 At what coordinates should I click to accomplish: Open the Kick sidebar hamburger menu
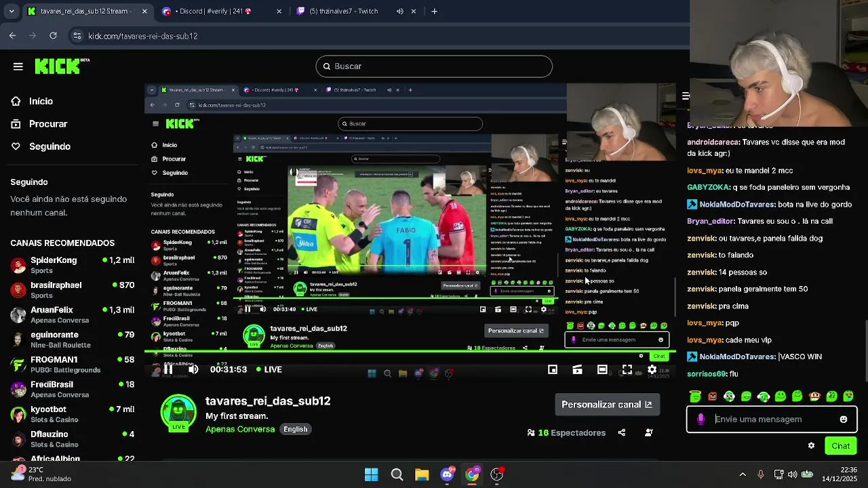(18, 66)
